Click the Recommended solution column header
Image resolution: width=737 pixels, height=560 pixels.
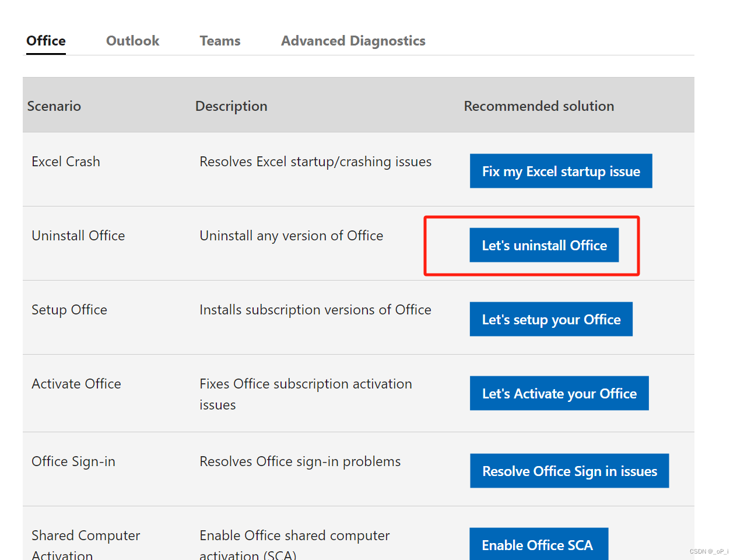tap(539, 106)
